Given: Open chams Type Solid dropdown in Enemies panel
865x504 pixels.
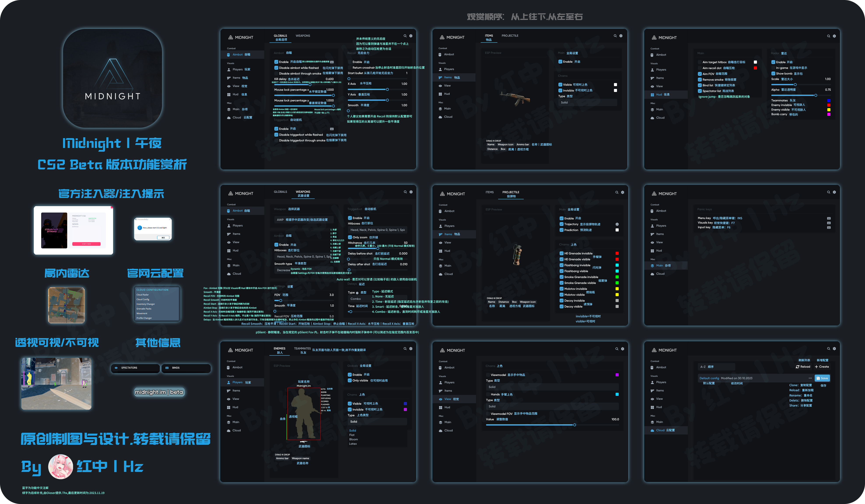Looking at the screenshot, I should click(377, 422).
